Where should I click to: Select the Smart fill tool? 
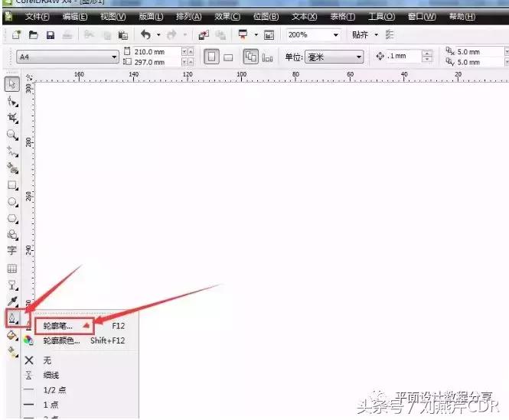point(12,168)
